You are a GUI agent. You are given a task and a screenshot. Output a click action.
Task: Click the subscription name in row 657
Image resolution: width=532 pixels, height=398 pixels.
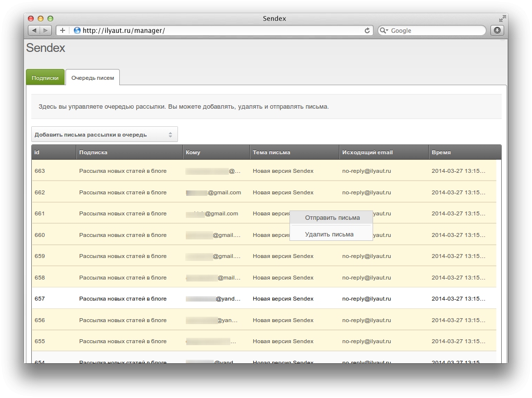pos(123,299)
